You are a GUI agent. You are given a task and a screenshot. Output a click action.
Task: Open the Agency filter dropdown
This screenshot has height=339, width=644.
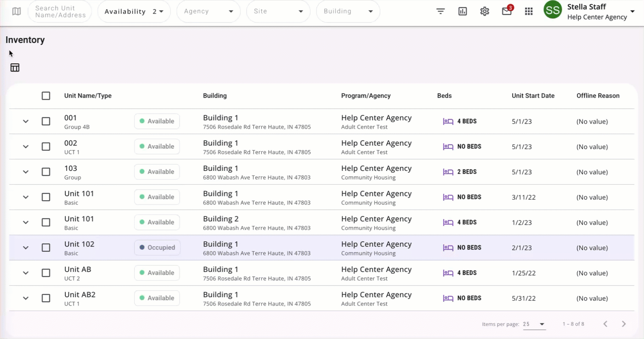(208, 11)
